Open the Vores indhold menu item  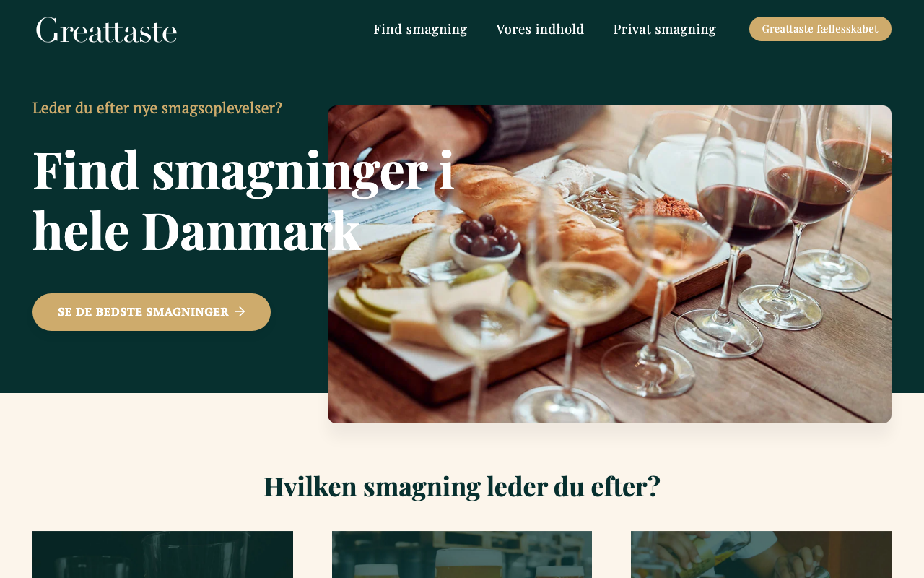[540, 29]
